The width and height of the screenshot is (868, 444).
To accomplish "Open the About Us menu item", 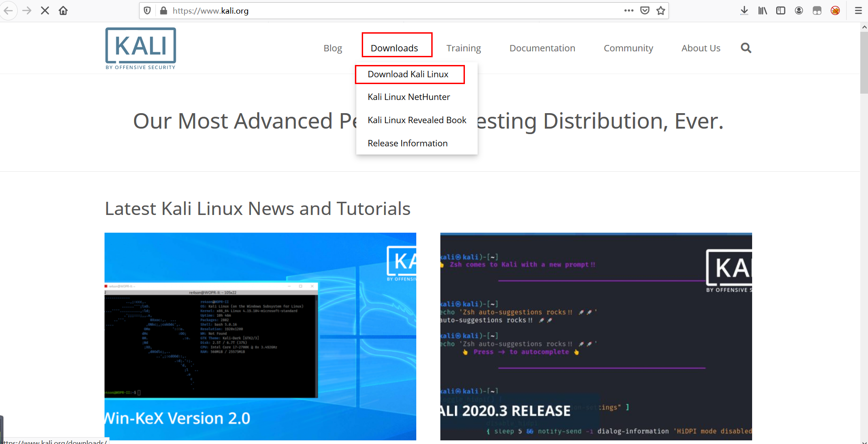I will [x=701, y=48].
